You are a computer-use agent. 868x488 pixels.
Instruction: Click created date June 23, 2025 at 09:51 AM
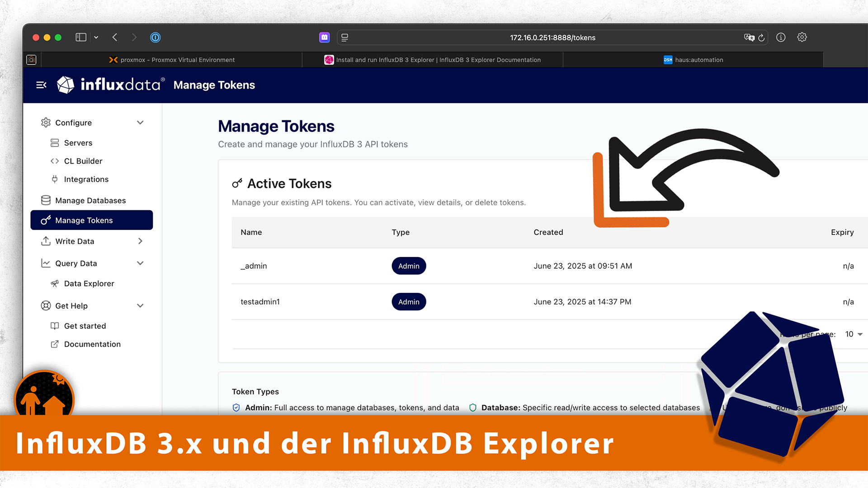[x=583, y=266]
